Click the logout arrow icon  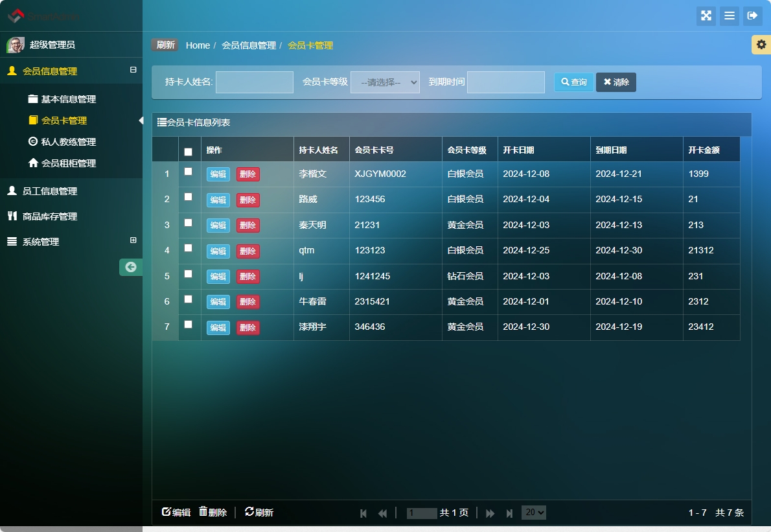(752, 16)
